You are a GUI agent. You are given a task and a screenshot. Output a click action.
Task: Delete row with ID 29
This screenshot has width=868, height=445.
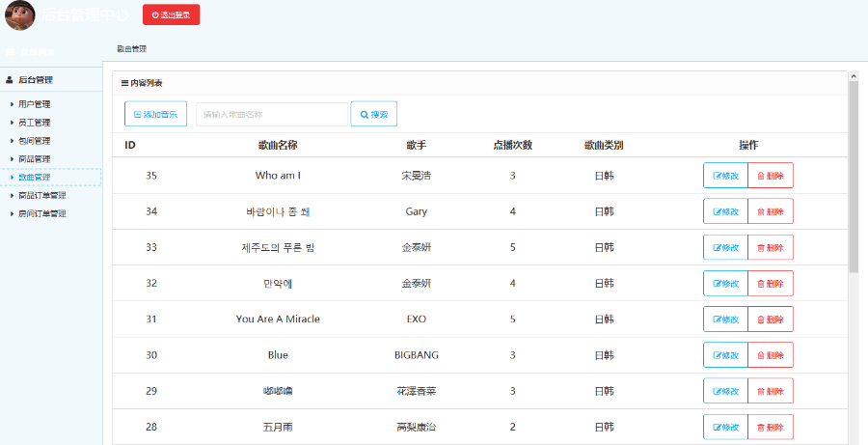point(771,391)
